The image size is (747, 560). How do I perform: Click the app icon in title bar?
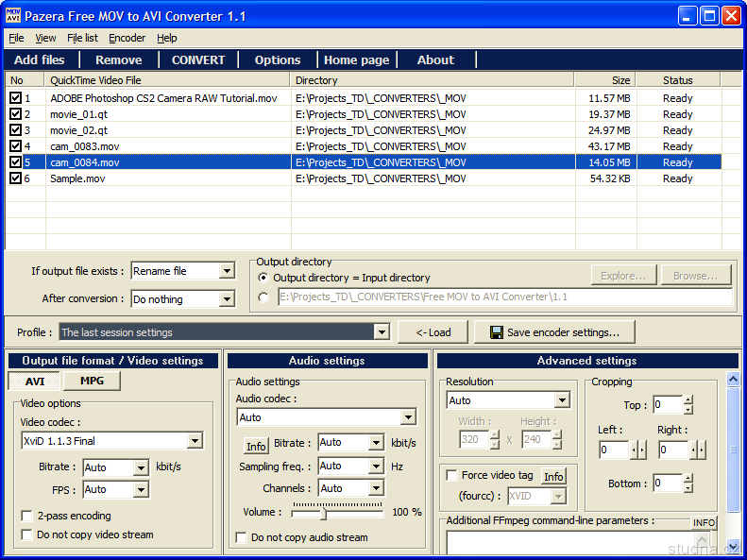13,15
